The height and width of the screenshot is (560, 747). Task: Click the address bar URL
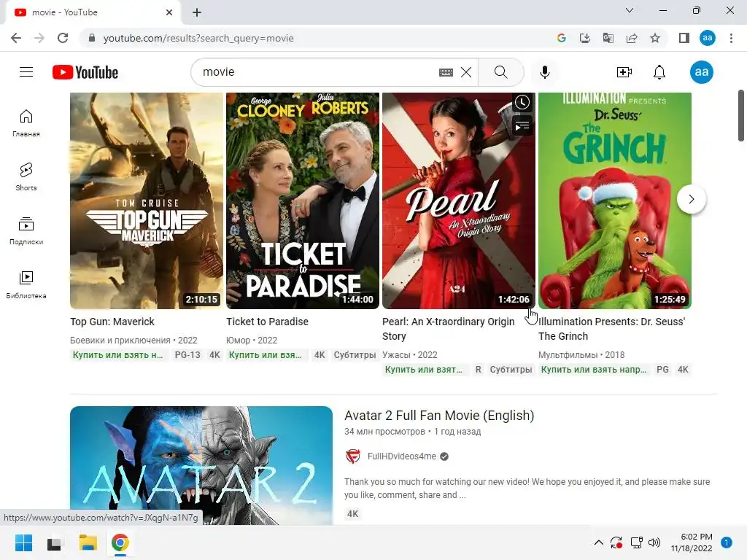click(x=198, y=38)
